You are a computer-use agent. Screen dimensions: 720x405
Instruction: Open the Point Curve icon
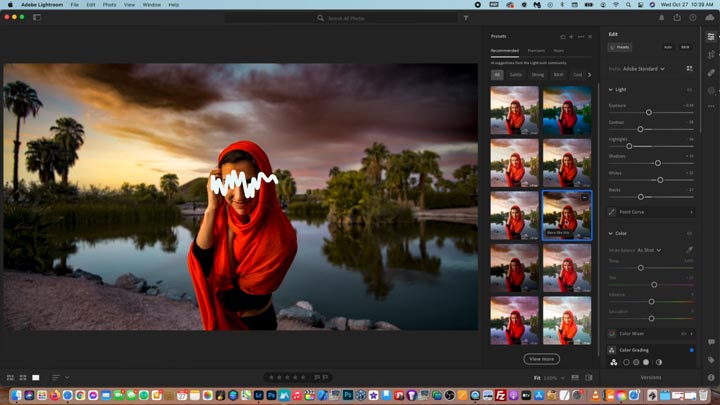(612, 212)
